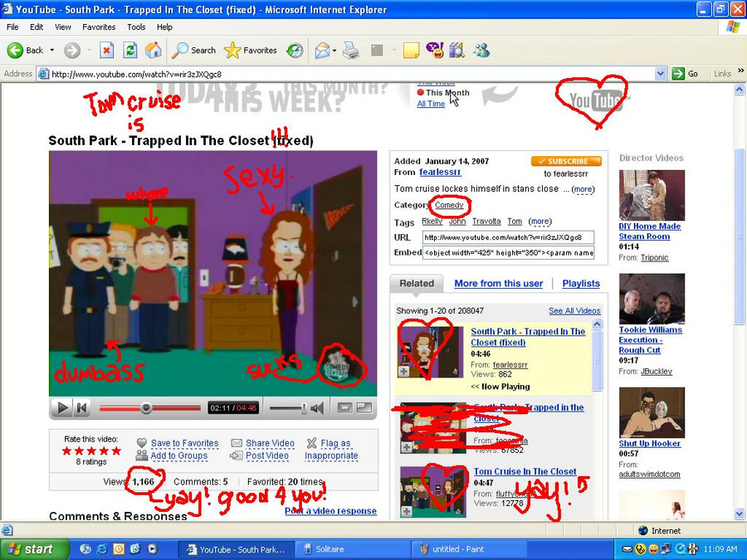This screenshot has width=747, height=560.
Task: Click the Internet Explorer quick launch icon
Action: pos(102,549)
